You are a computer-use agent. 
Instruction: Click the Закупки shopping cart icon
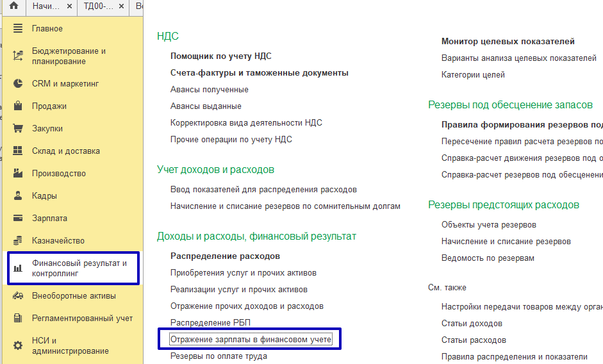[18, 129]
